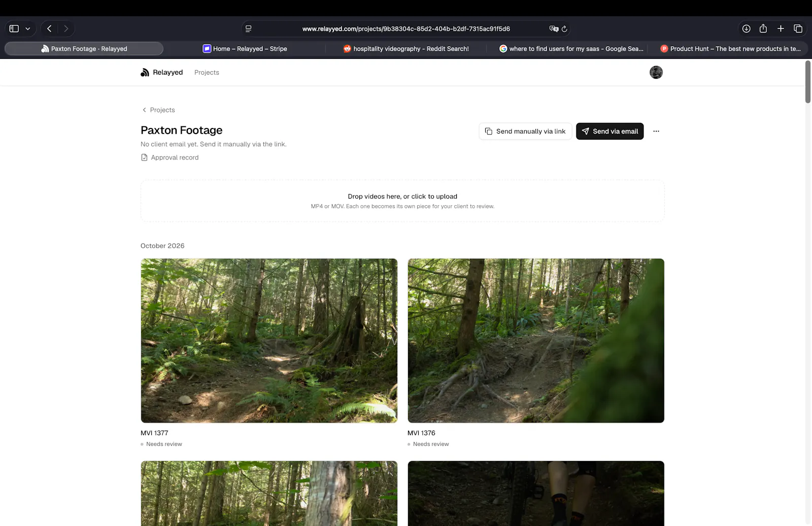Toggle the Safari sidebar icon
812x526 pixels.
14,28
